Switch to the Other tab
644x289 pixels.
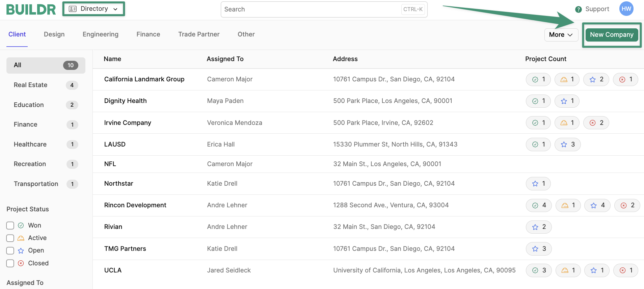pyautogui.click(x=246, y=34)
